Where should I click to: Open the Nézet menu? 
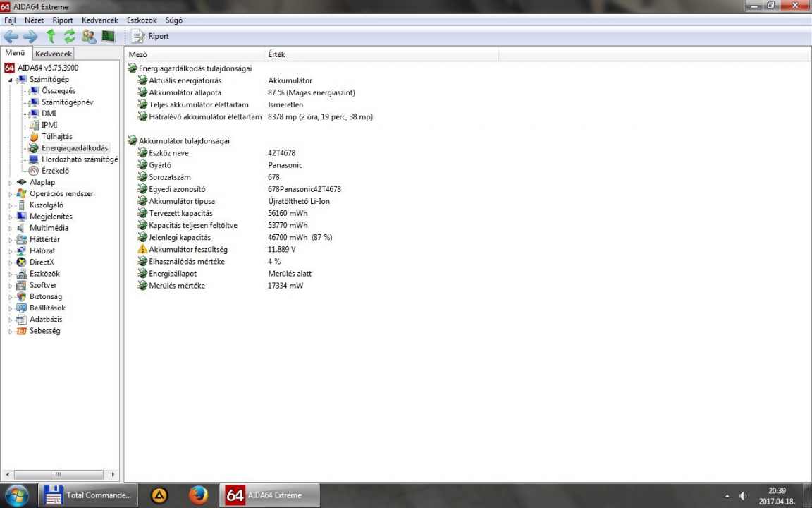click(34, 20)
